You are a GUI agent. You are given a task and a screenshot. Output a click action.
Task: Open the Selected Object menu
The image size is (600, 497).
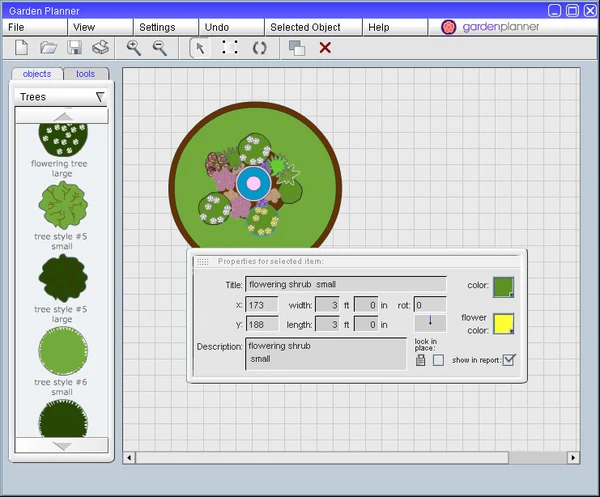[x=313, y=27]
